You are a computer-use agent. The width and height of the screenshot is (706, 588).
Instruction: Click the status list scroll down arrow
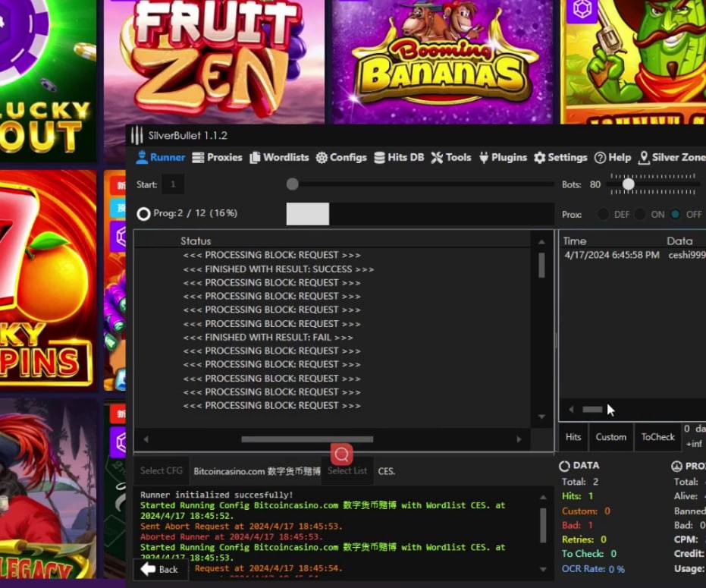541,417
